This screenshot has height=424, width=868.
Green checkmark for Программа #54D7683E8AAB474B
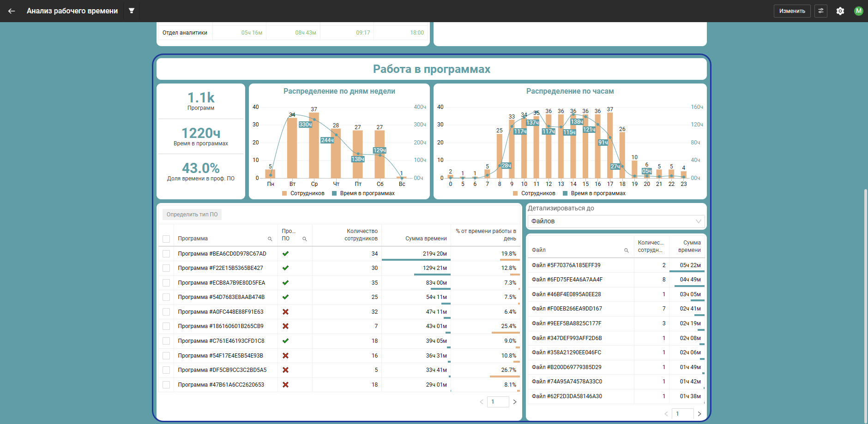285,297
